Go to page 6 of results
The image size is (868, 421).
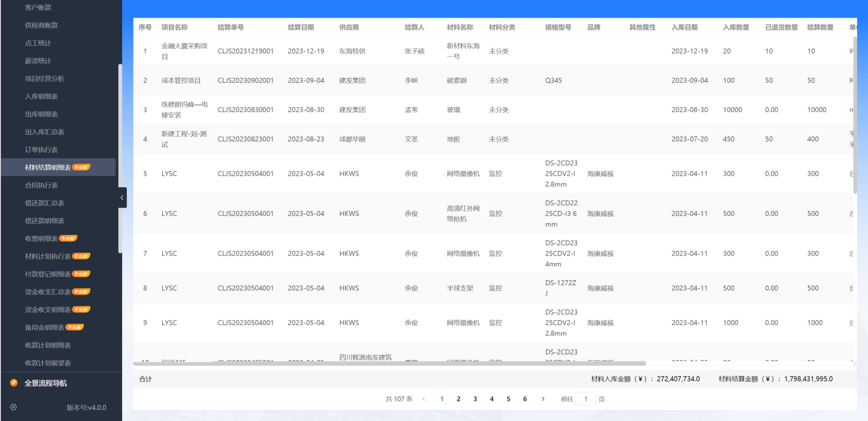(x=525, y=399)
